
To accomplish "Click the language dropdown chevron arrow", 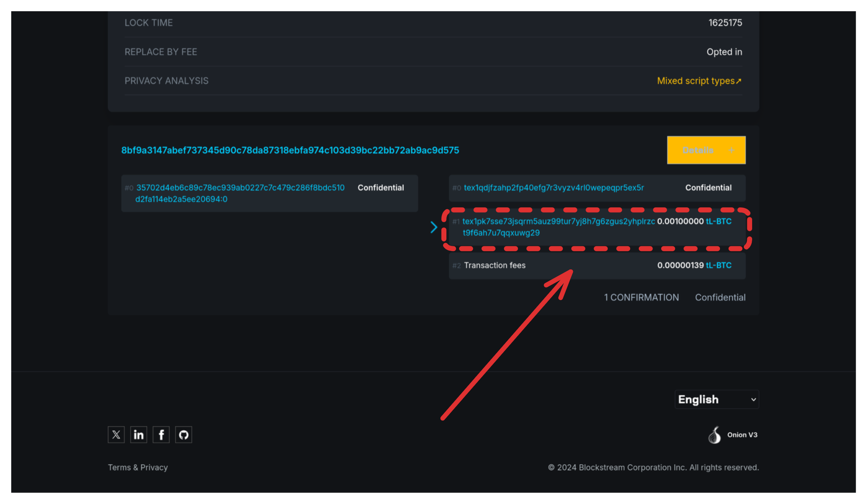I will 754,400.
